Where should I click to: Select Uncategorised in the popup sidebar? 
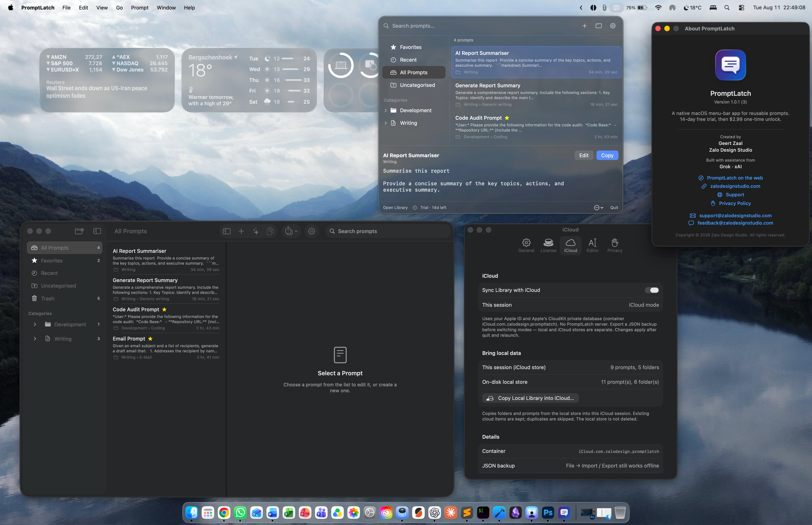(x=414, y=85)
